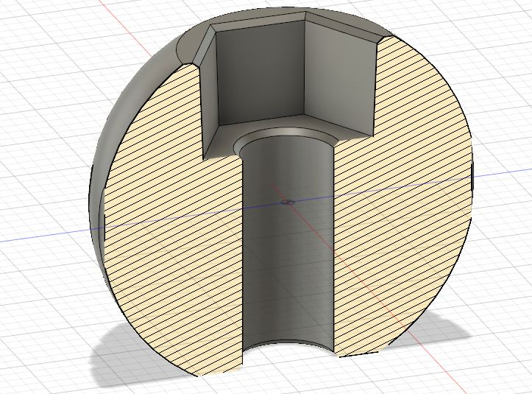Select the origin point marker at model center
Viewport: 532px width, 394px height.
(x=288, y=203)
